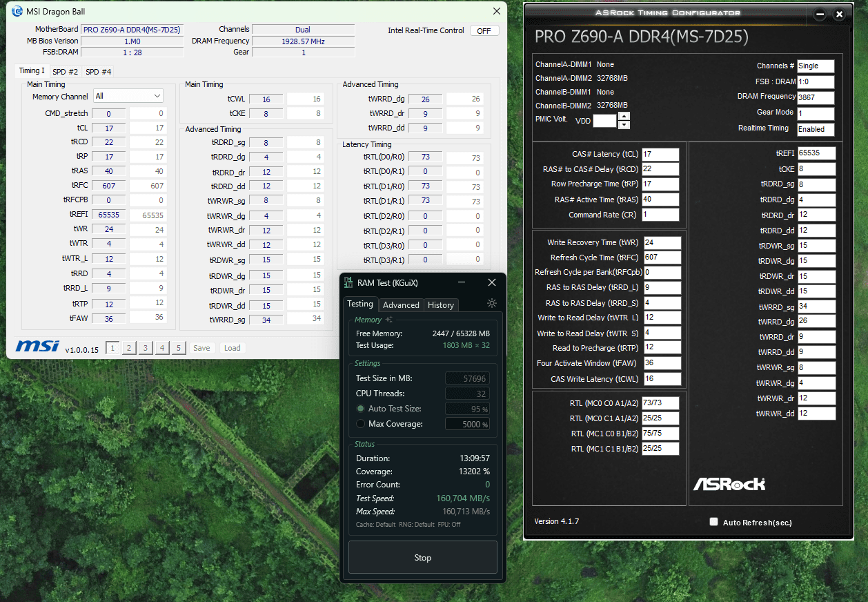Stop the running RAM test
This screenshot has height=602, width=868.
[423, 557]
